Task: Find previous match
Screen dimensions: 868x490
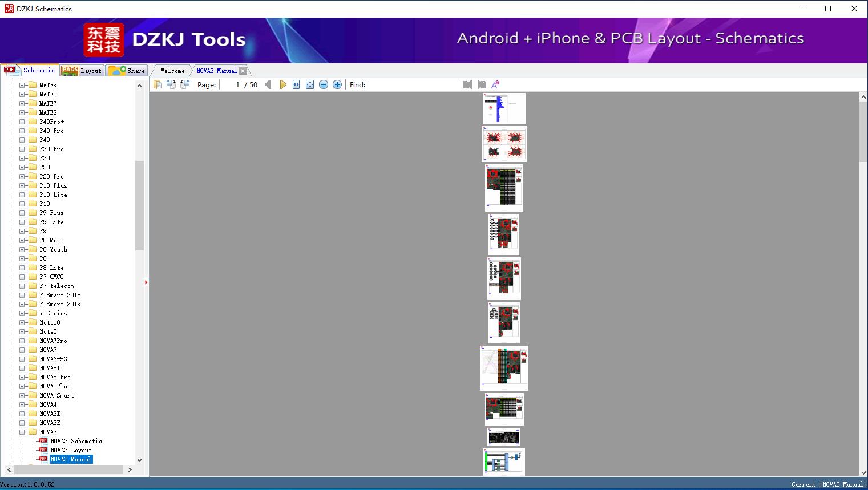Action: pos(468,84)
